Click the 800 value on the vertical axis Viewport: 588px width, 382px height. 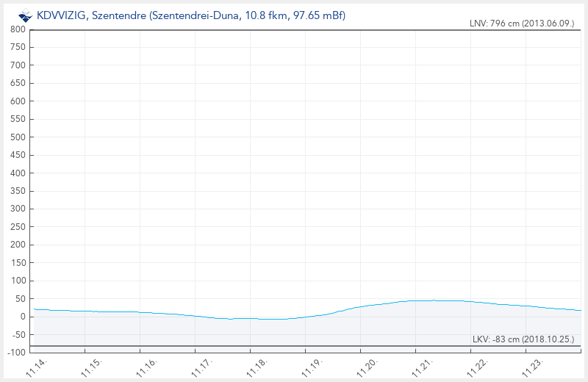click(18, 29)
